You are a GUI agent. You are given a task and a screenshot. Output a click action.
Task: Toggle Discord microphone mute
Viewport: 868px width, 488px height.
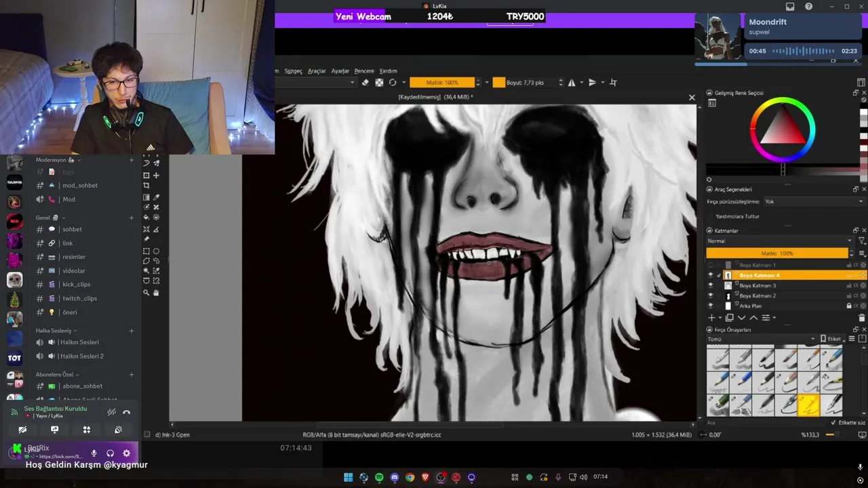click(94, 453)
